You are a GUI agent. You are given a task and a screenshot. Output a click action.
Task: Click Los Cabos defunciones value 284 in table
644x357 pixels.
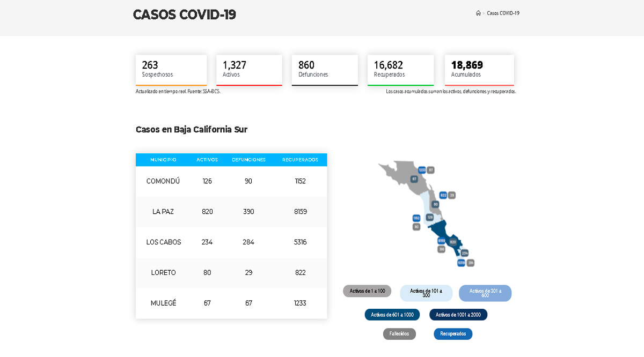[x=248, y=242]
